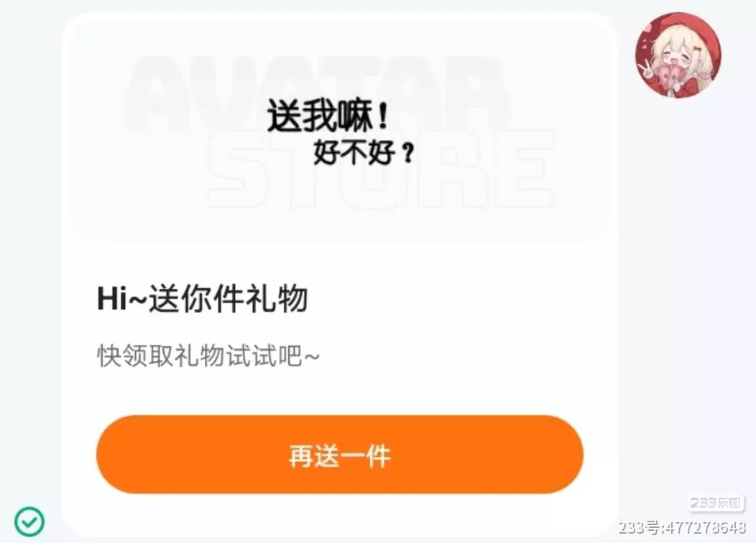Viewport: 756px width, 543px height.
Task: Click the 233乐园 logo watermark
Action: pos(716,503)
